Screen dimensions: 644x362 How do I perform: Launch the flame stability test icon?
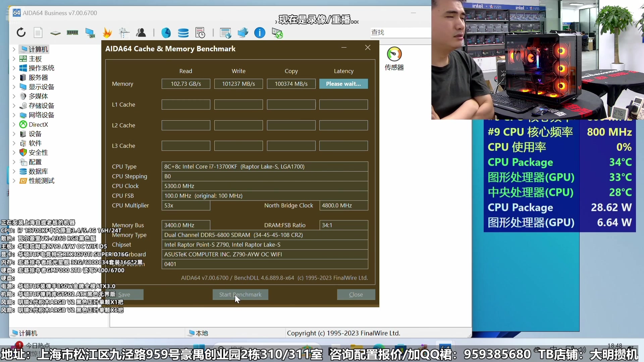(107, 33)
